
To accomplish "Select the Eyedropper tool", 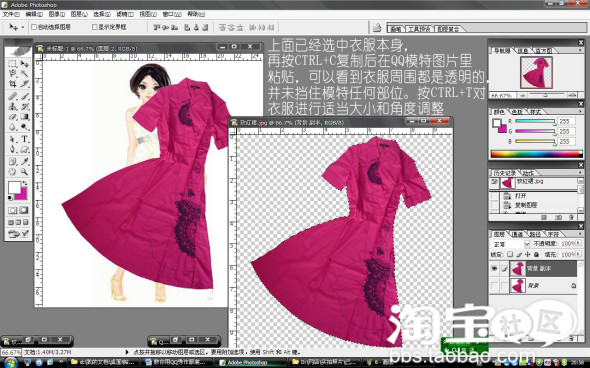I will [x=24, y=162].
